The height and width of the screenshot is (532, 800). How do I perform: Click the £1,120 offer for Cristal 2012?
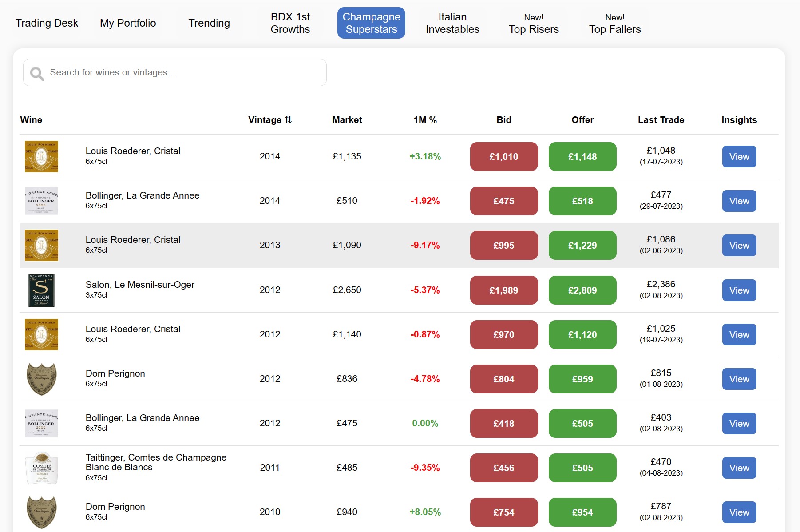(x=582, y=334)
